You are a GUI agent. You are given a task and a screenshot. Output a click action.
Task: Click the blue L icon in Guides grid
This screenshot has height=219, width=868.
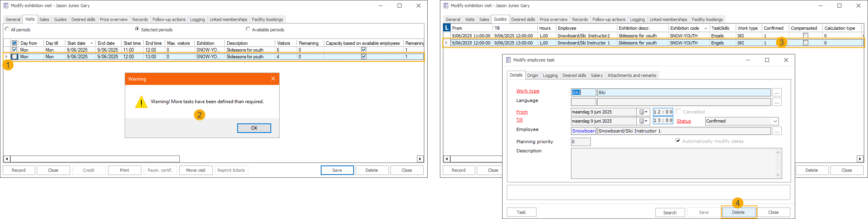coord(447,28)
